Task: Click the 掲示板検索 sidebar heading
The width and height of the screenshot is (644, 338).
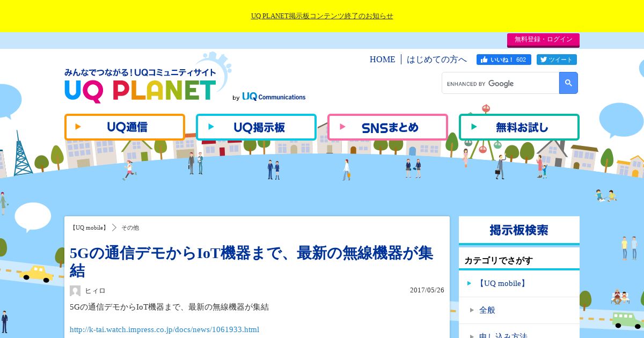Action: [519, 230]
